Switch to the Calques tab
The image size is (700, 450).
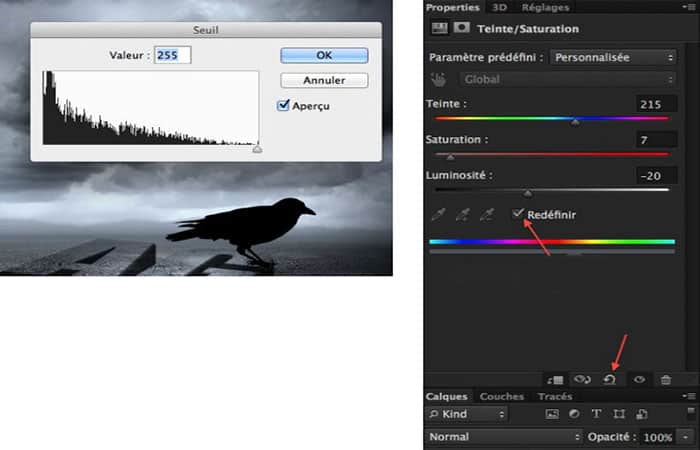tap(446, 396)
